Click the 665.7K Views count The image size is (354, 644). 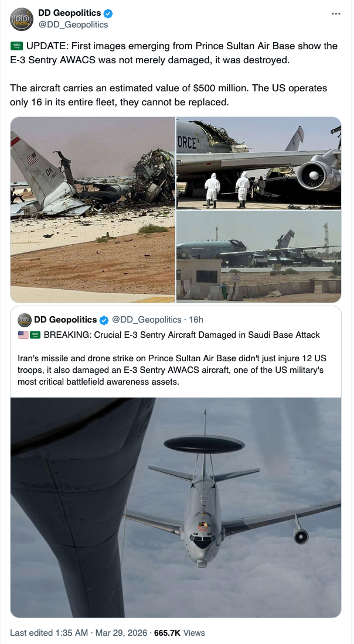(179, 633)
